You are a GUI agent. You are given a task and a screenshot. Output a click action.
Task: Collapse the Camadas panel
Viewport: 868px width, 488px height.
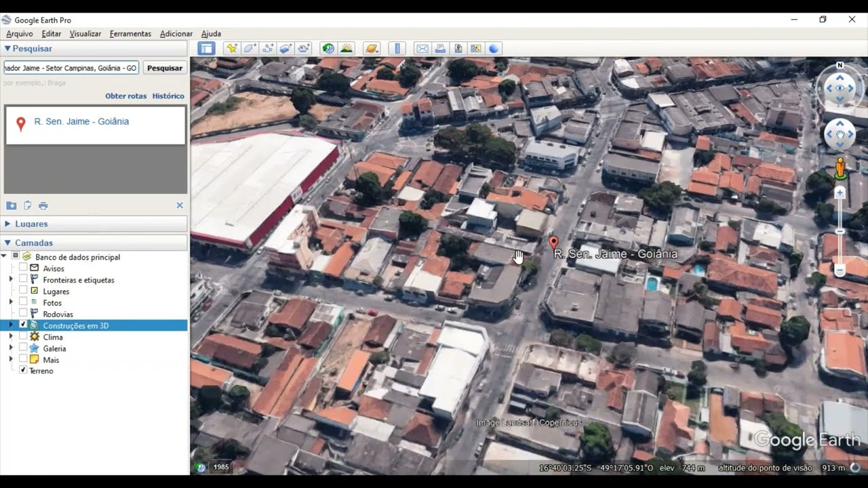tap(7, 243)
